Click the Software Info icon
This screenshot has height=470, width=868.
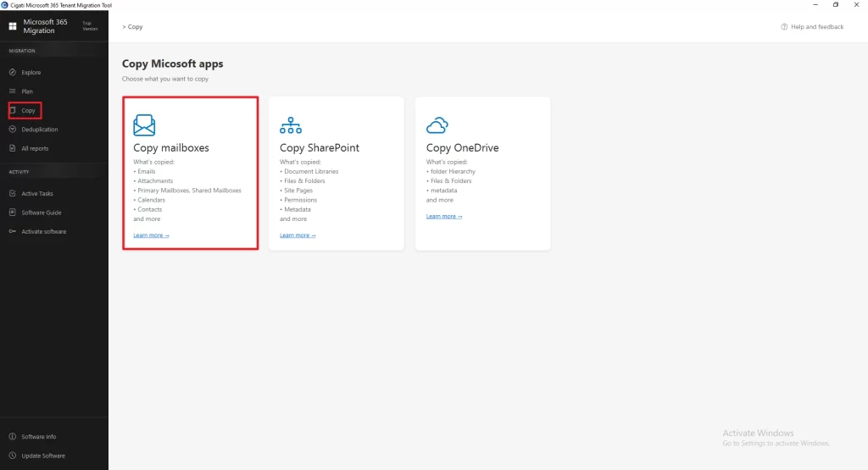[12, 437]
